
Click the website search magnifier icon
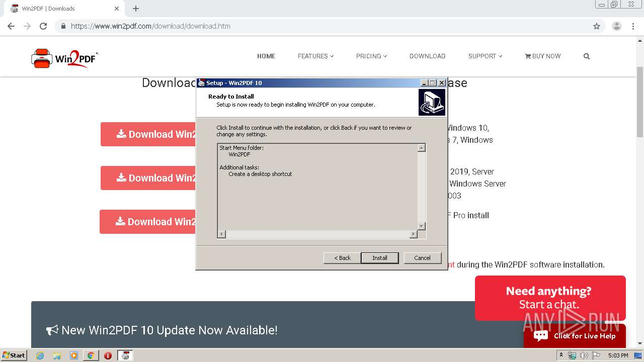click(587, 56)
